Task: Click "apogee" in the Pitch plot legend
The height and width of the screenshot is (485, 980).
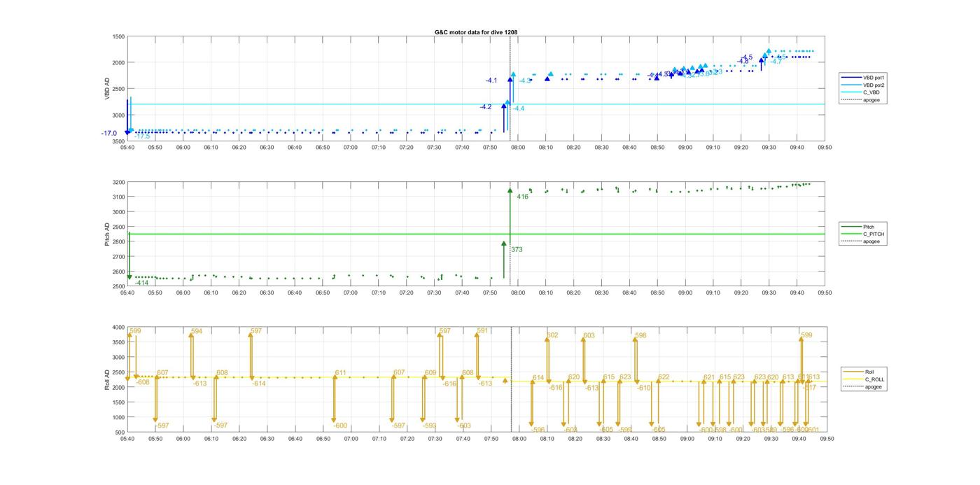Action: [871, 241]
